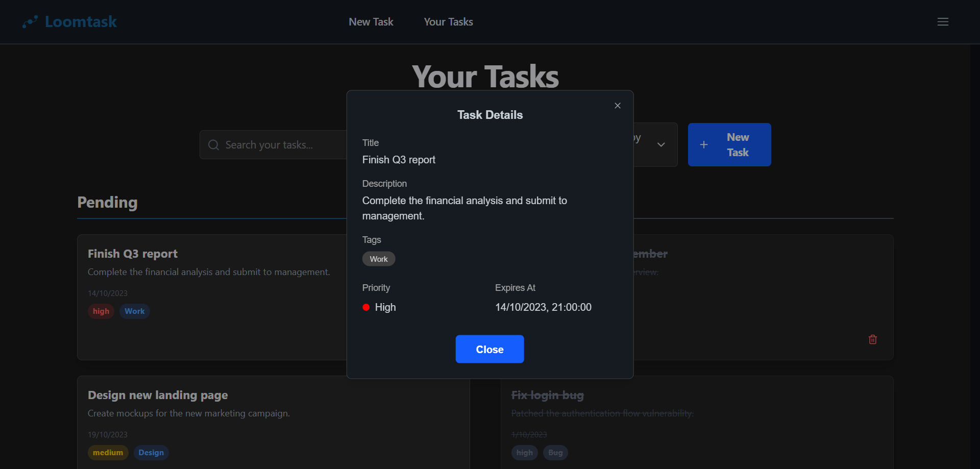Expand the sort dropdown chevron
This screenshot has height=469, width=980.
point(661,145)
